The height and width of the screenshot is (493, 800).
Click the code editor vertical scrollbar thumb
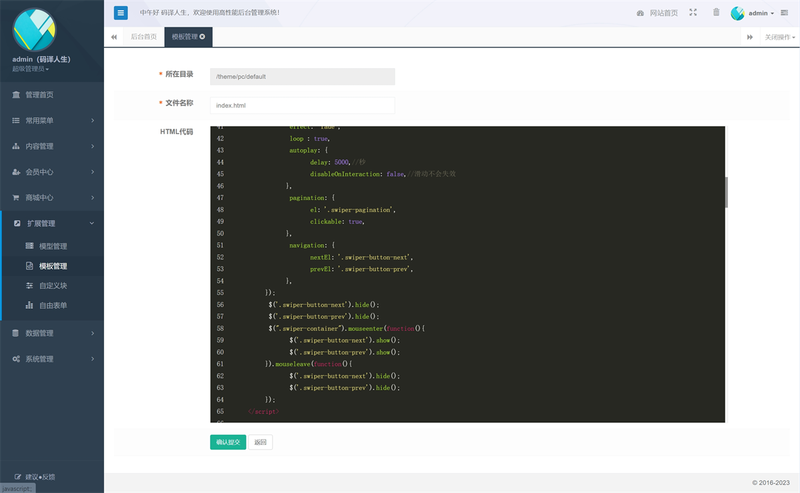(726, 192)
